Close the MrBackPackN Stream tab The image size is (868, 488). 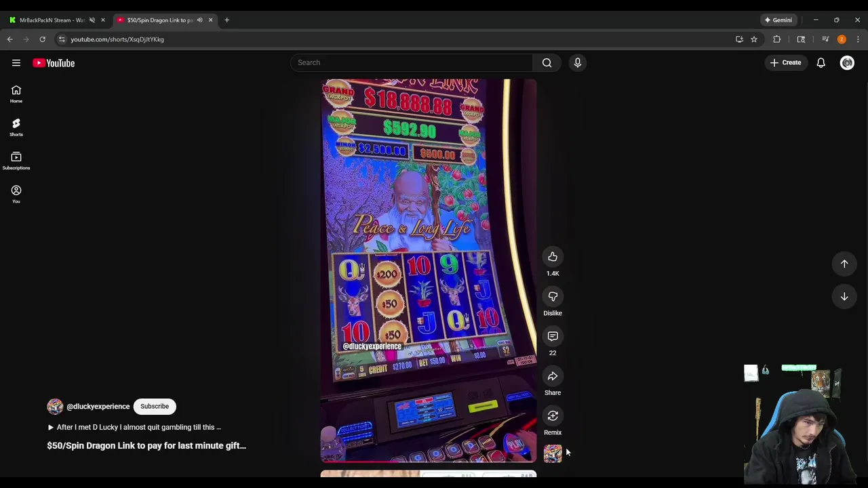(103, 20)
